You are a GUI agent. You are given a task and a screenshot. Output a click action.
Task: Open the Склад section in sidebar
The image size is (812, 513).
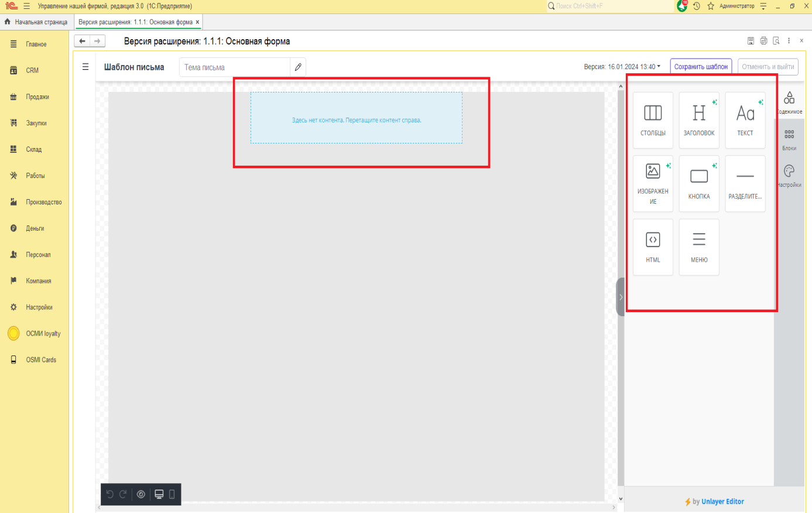point(35,149)
